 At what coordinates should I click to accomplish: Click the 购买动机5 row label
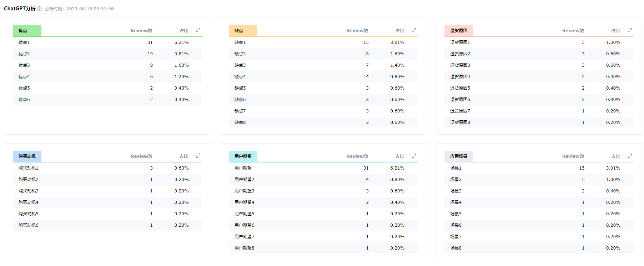pyautogui.click(x=29, y=214)
